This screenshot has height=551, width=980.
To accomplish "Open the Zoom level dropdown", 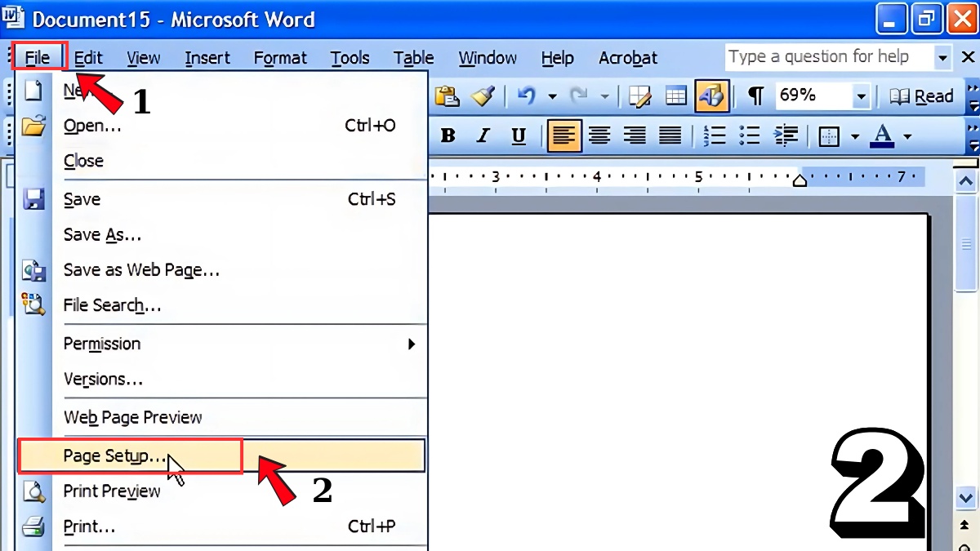I will click(860, 96).
